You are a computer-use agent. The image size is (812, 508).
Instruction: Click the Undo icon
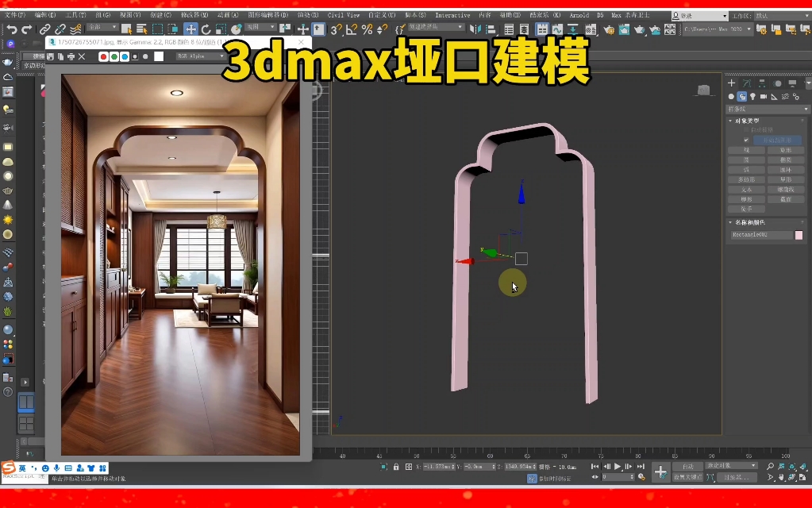point(12,31)
